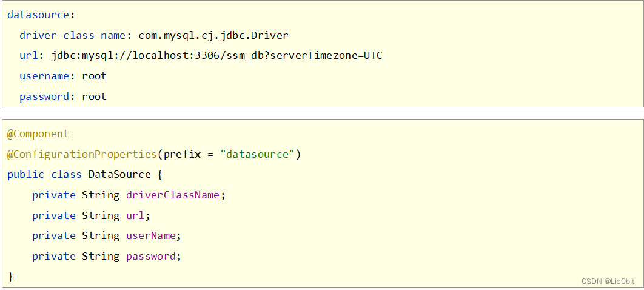Click the 'root' value beside password

coord(94,97)
